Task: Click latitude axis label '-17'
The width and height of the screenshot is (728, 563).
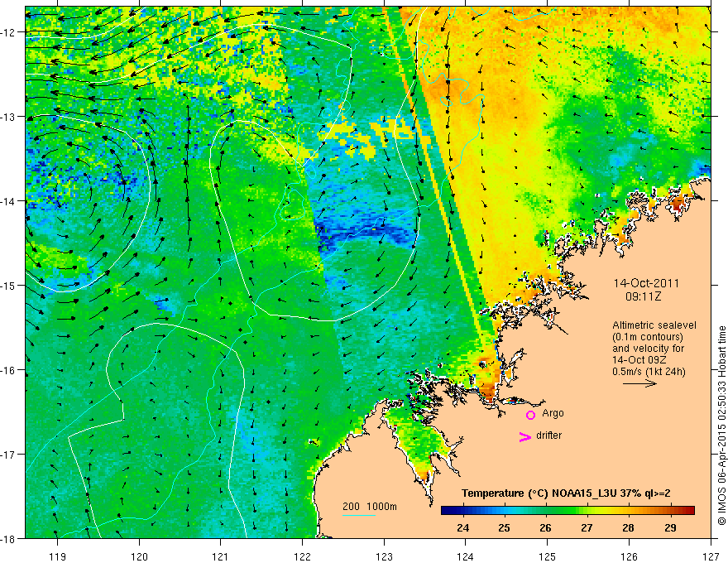Action: [x=9, y=455]
